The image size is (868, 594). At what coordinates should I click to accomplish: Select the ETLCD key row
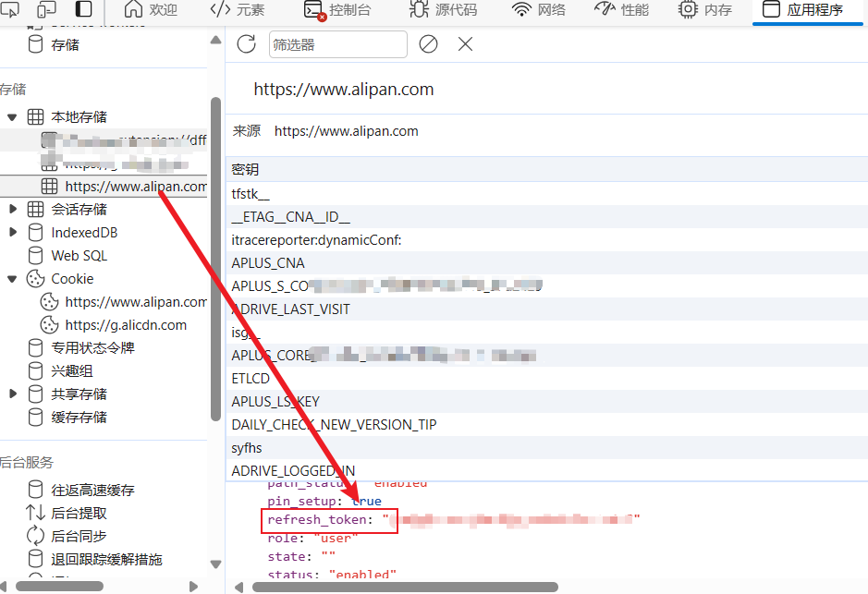click(546, 379)
